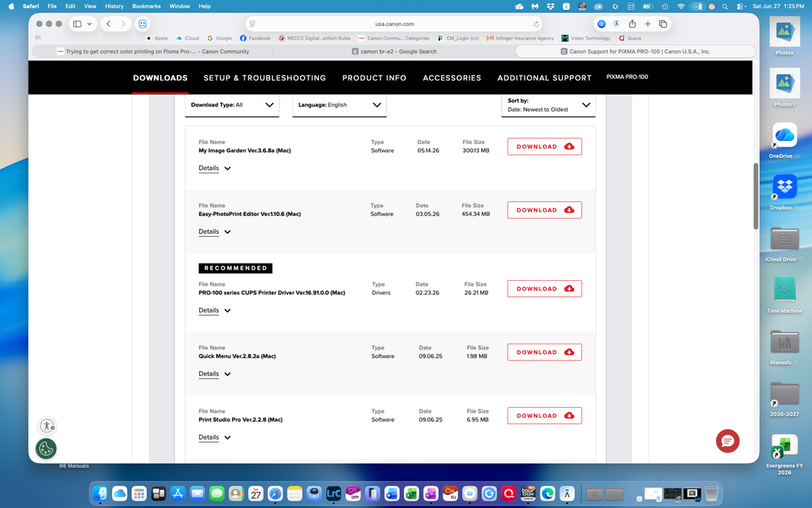
Task: Download Print Studio Pro Ver.2.2.8
Action: 544,416
